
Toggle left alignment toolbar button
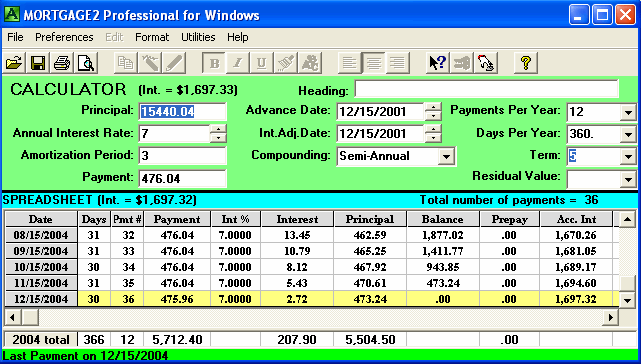click(x=350, y=63)
